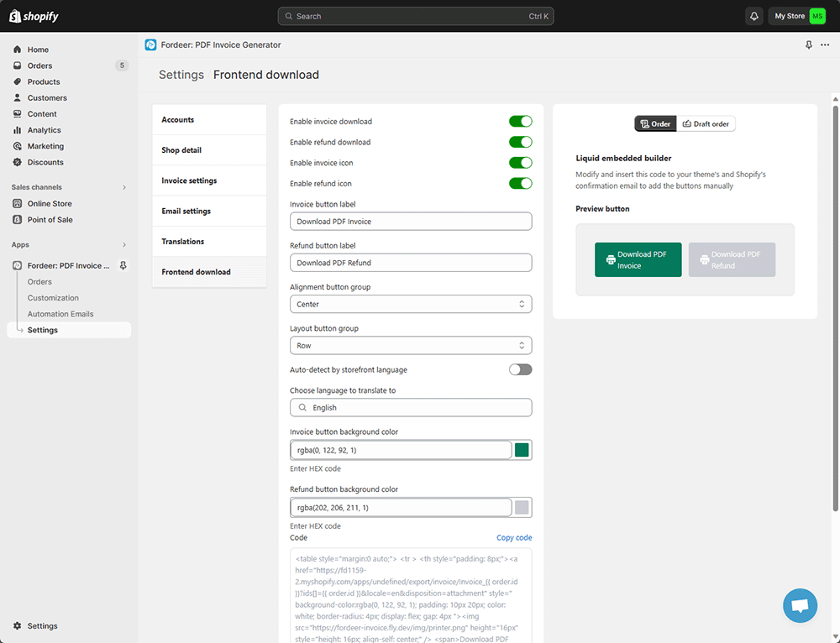Click the Content icon
The width and height of the screenshot is (840, 643).
[17, 113]
